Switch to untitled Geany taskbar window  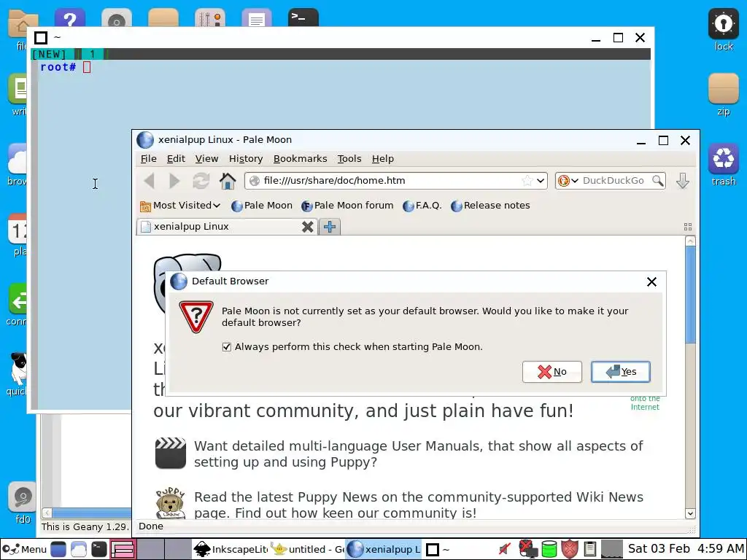(x=307, y=549)
